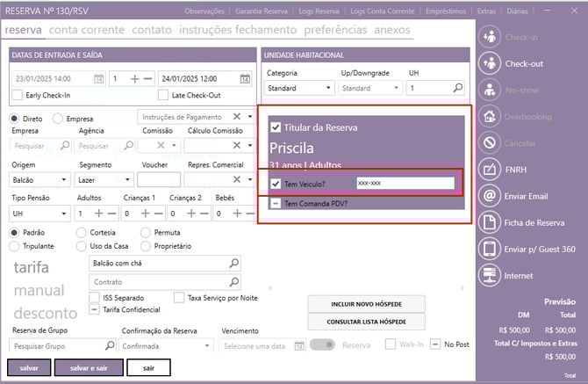Click the FNRH icon button
This screenshot has width=588, height=384.
click(x=490, y=170)
